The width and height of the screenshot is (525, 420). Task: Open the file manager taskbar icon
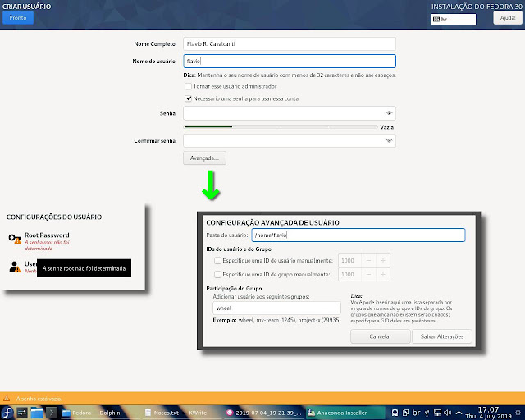click(x=37, y=413)
